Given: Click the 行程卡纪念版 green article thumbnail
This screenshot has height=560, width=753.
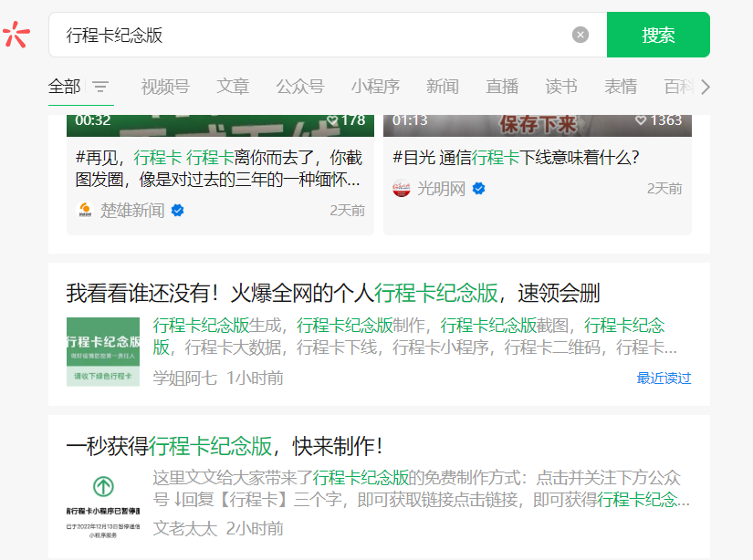Looking at the screenshot, I should tap(101, 347).
